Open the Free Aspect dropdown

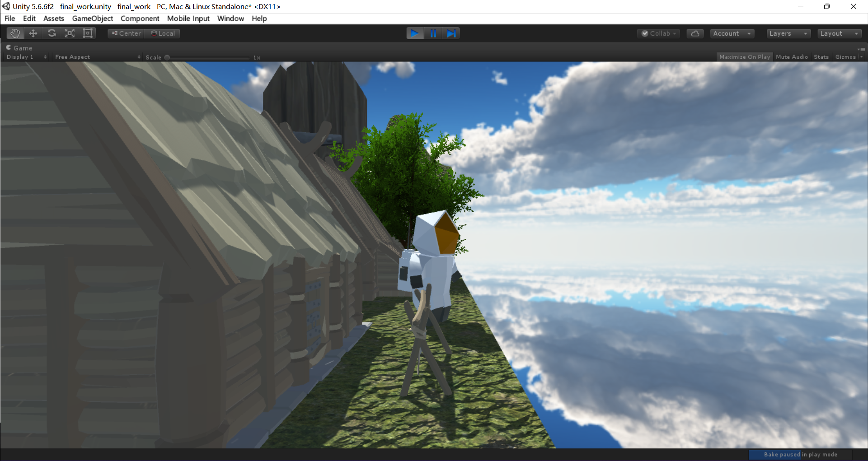(98, 57)
